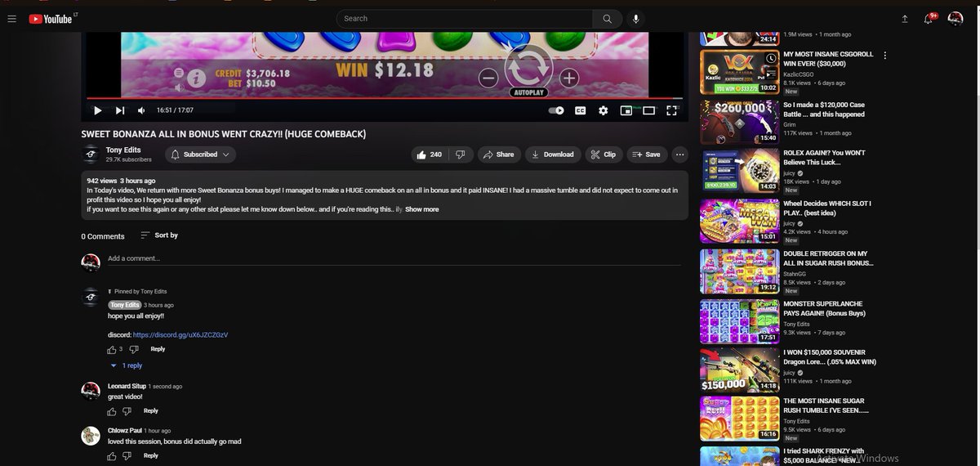Screen dimensions: 980x466
Task: Open the create/upload video icon
Action: point(905,19)
